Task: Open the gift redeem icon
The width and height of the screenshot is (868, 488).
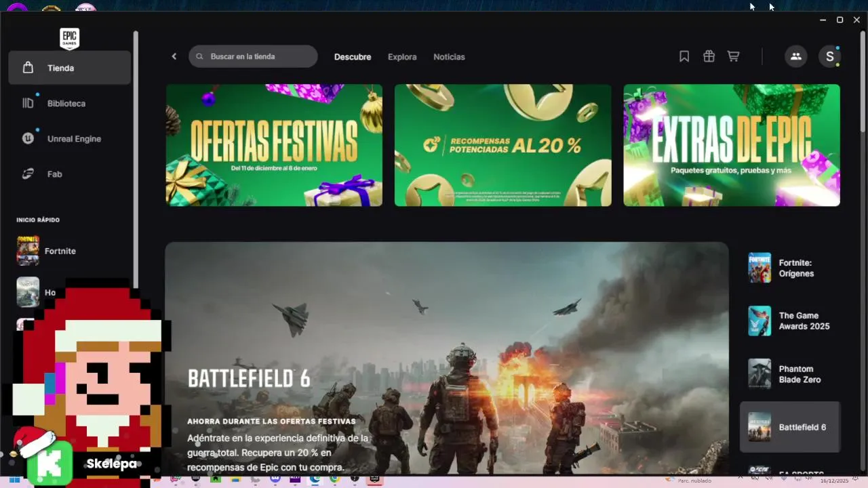Action: (709, 56)
